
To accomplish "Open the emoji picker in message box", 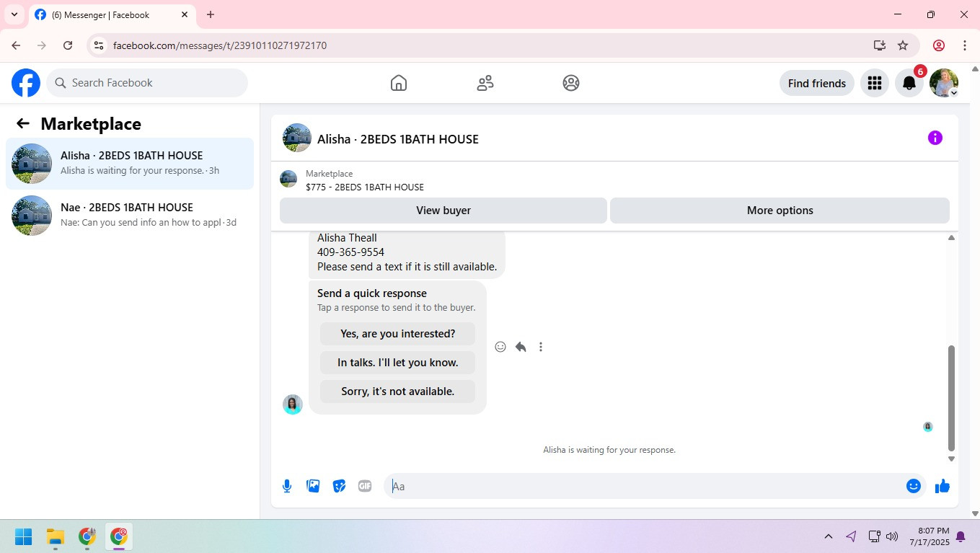I will tap(914, 486).
